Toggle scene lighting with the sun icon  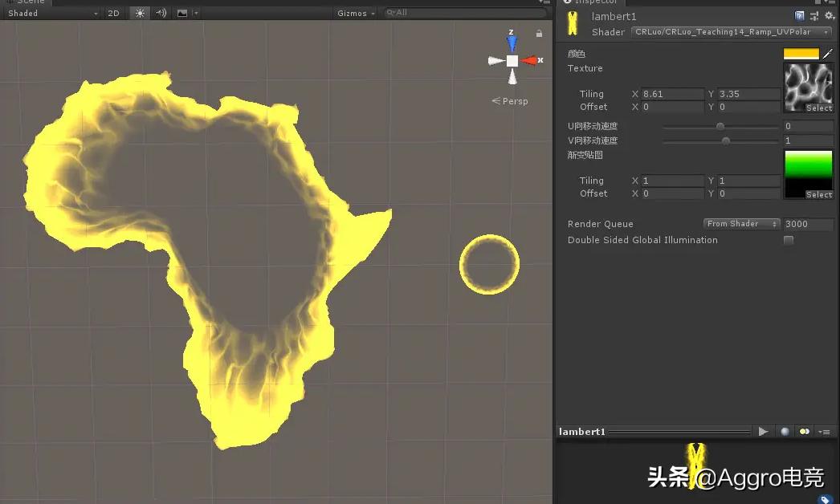[x=140, y=13]
